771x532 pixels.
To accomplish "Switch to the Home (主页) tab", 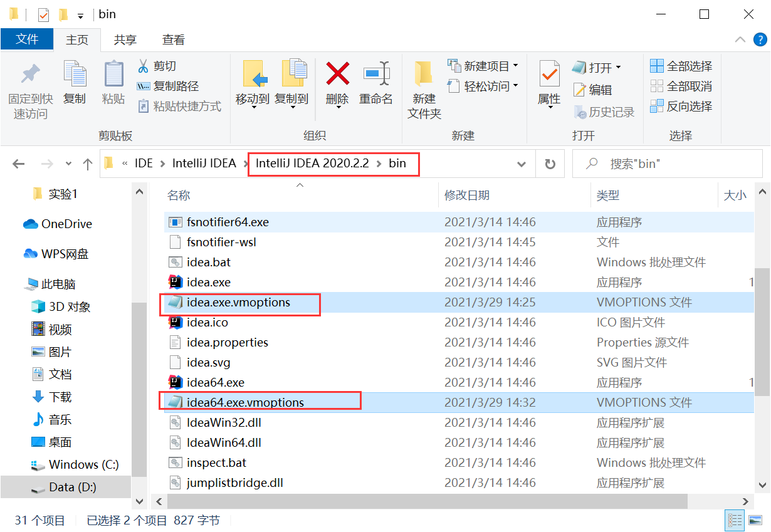I will pos(77,39).
